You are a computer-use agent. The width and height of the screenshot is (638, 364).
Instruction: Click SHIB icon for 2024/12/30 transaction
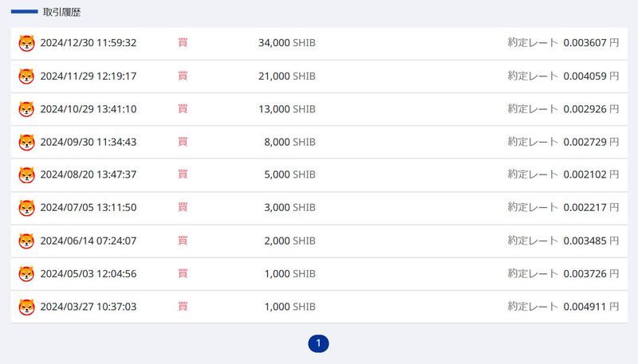click(x=27, y=43)
